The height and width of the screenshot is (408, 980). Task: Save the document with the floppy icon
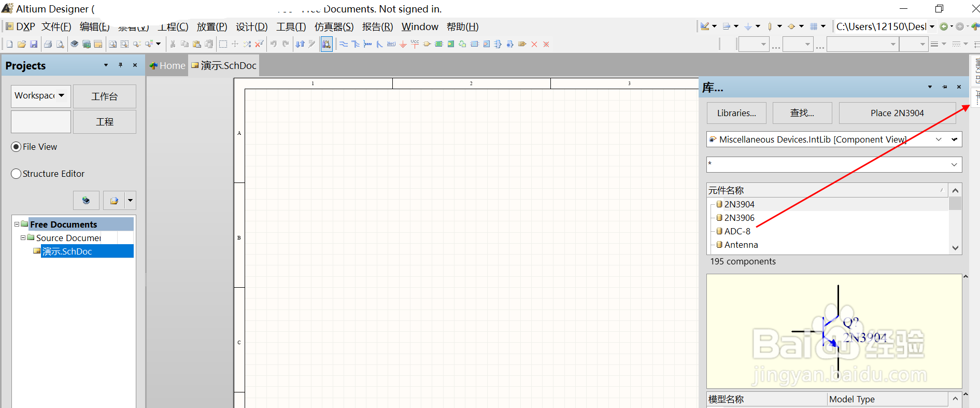pos(34,44)
